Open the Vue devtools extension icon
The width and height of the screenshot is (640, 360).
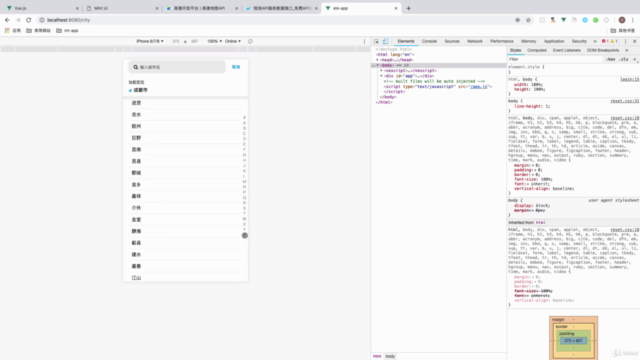click(564, 20)
